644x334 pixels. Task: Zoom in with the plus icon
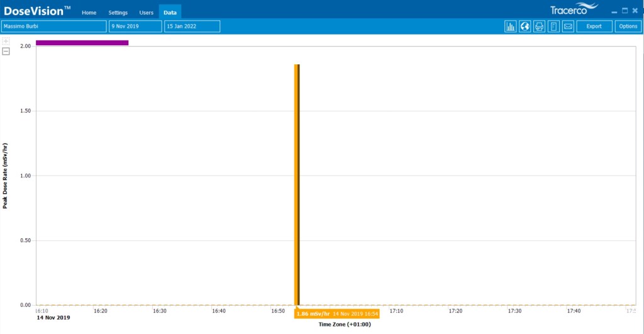click(6, 42)
